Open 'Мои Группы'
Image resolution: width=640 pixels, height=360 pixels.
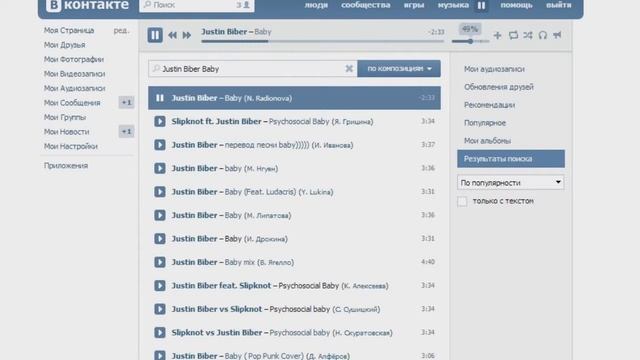(65, 117)
